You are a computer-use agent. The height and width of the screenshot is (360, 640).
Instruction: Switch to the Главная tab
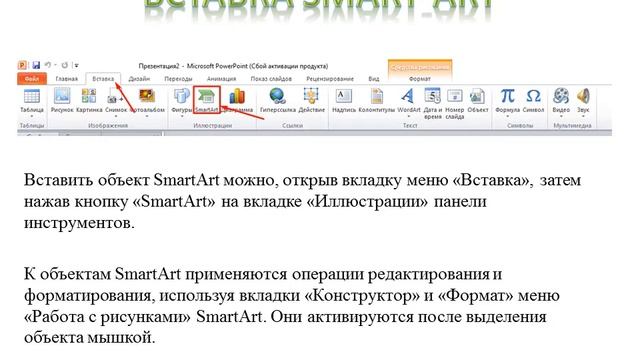[67, 79]
